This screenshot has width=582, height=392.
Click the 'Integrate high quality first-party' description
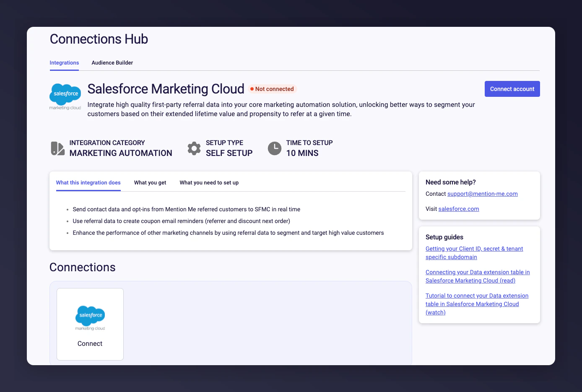tap(281, 109)
